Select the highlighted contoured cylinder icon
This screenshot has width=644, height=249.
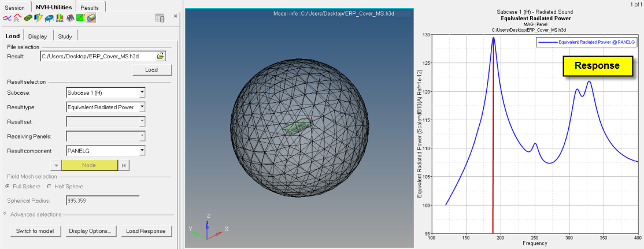[x=91, y=18]
